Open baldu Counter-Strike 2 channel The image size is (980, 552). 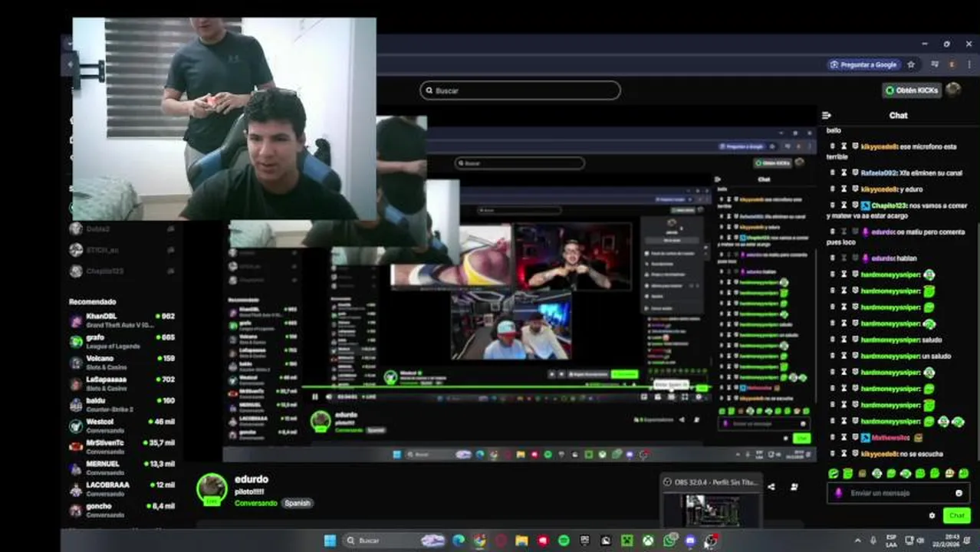tap(123, 405)
